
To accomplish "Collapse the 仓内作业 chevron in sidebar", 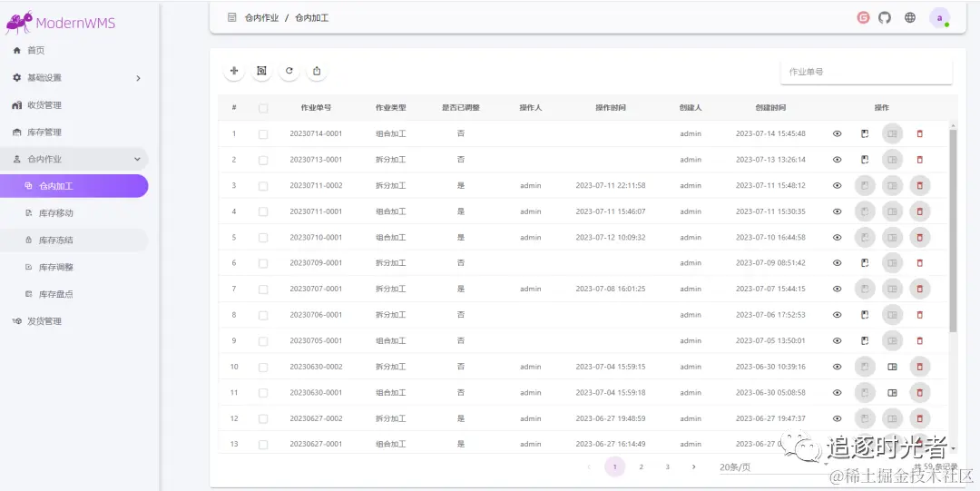I will pyautogui.click(x=138, y=159).
